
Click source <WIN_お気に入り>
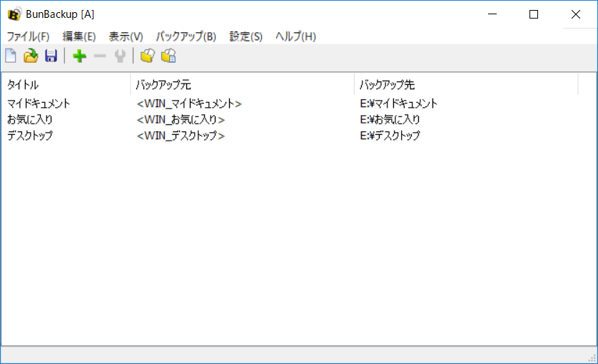(181, 119)
